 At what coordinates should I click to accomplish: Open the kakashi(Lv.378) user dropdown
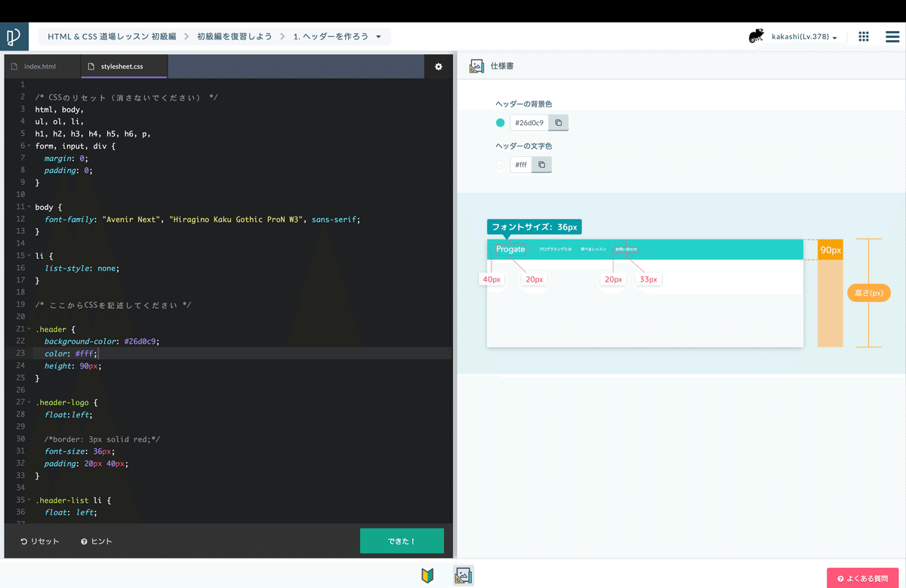[x=804, y=36]
